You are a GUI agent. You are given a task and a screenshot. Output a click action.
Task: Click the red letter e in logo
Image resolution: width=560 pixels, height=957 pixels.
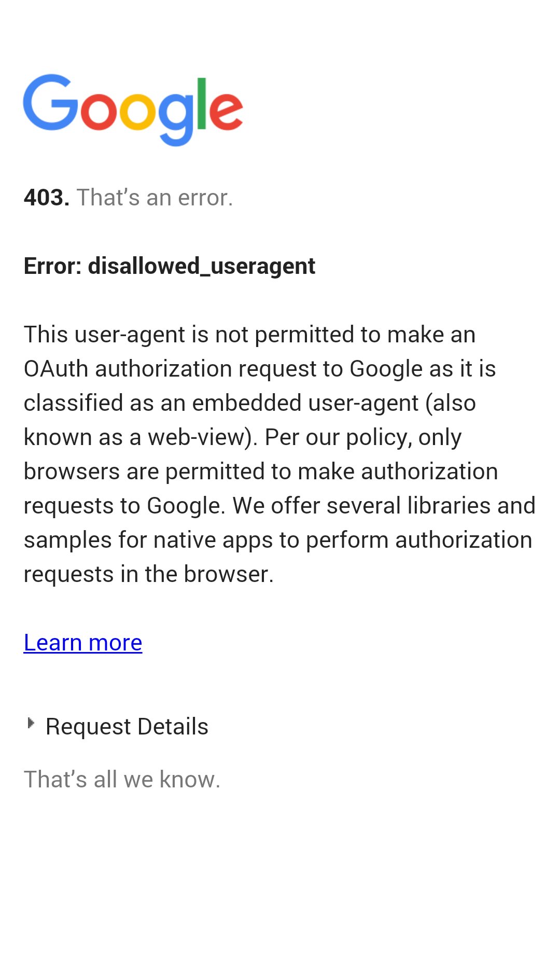coord(226,112)
